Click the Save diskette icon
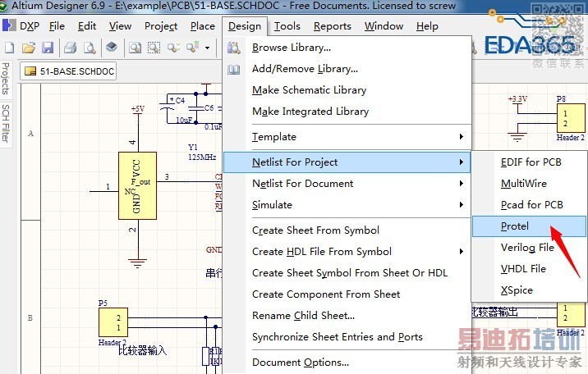The image size is (588, 374). point(48,48)
